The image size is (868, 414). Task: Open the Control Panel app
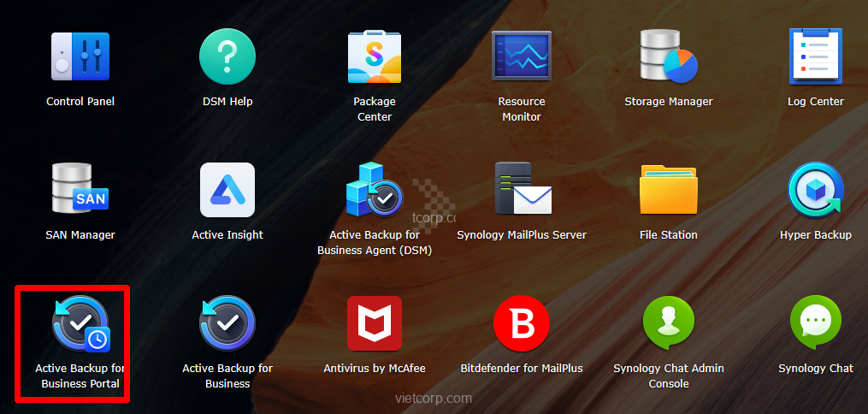80,57
